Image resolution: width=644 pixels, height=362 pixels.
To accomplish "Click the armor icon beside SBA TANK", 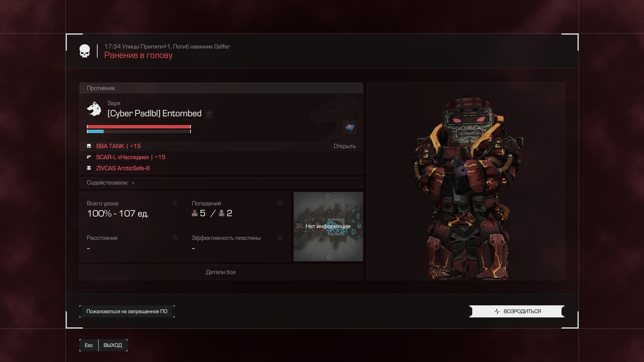I will (89, 146).
